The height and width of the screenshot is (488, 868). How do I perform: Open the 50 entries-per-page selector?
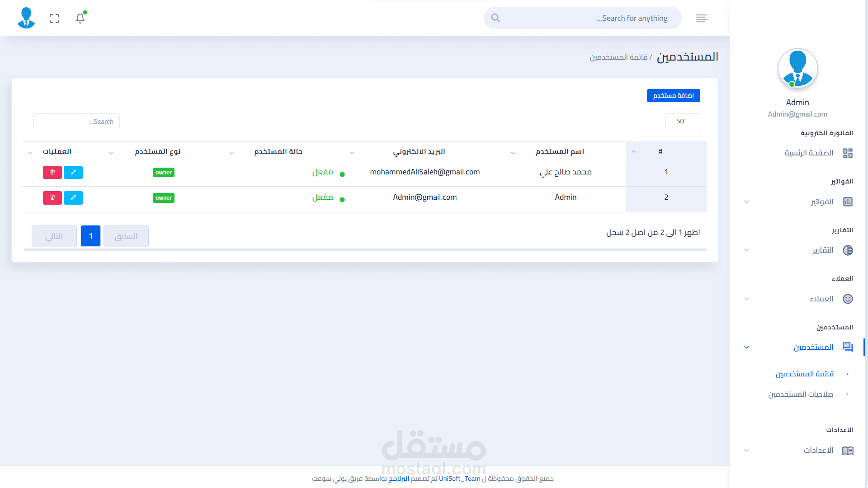[x=682, y=121]
